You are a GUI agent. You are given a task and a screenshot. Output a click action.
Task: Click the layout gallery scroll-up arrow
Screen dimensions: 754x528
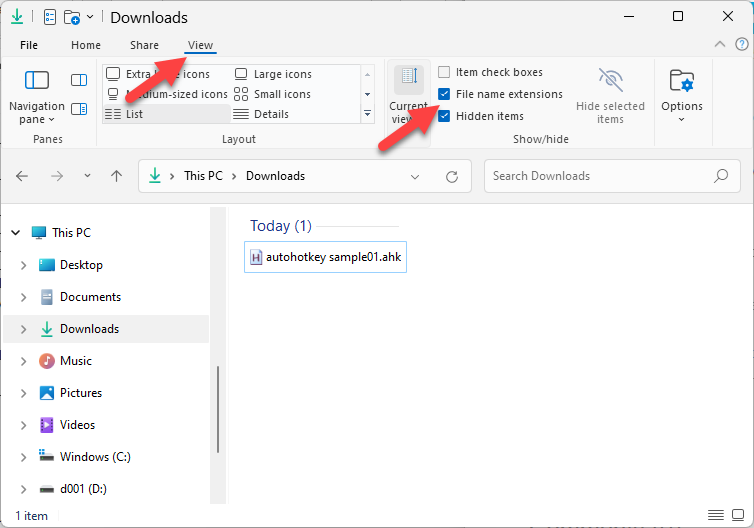tap(367, 75)
